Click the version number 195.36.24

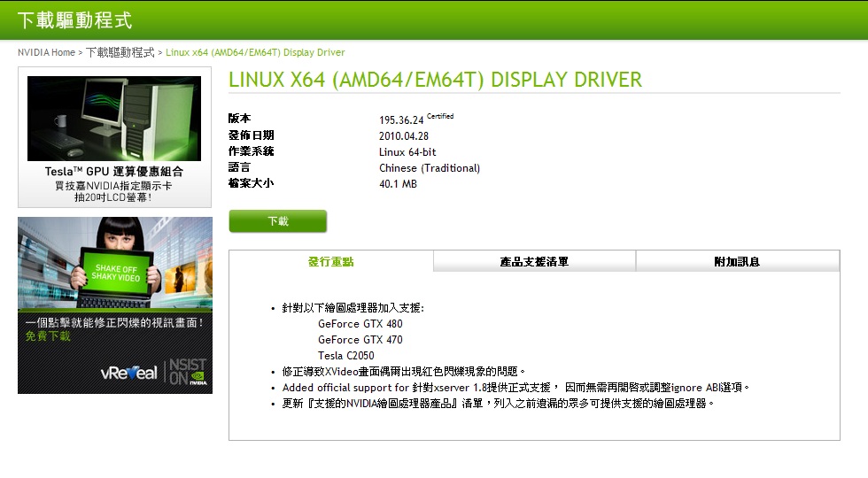pyautogui.click(x=401, y=119)
